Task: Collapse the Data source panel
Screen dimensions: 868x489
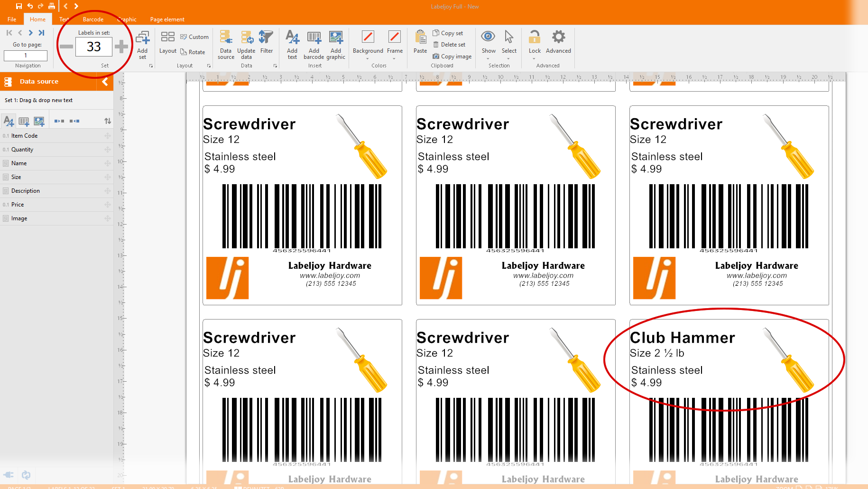Action: click(x=105, y=82)
